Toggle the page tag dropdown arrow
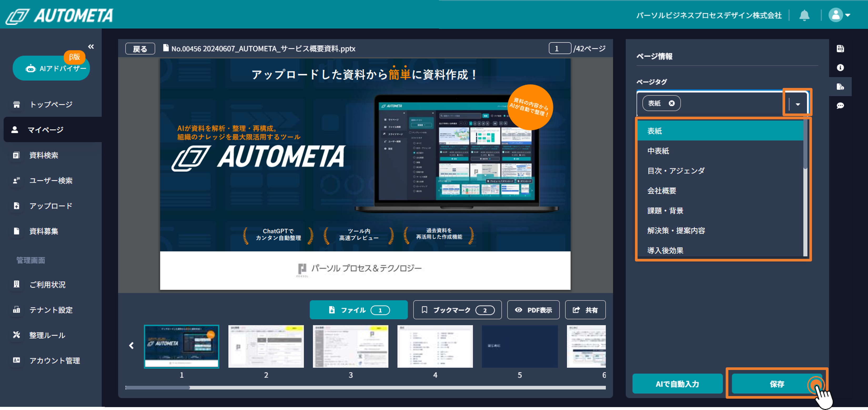Screen dimensions: 868x410 798,104
